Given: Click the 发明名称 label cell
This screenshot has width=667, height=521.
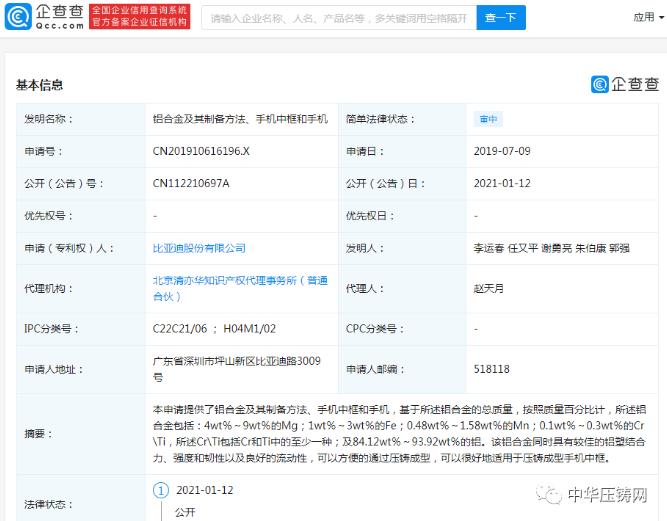Looking at the screenshot, I should click(x=81, y=119).
